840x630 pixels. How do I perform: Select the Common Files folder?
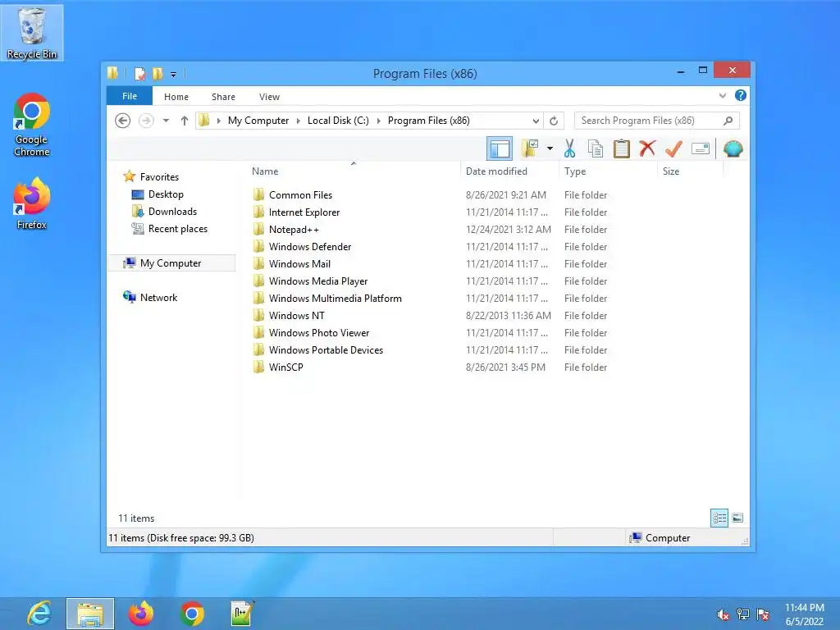[300, 195]
